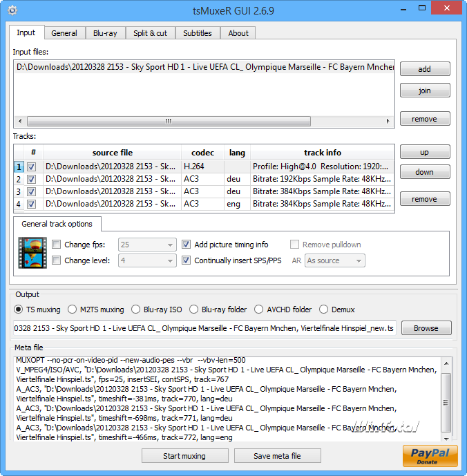Screen dimensions: 467x476
Task: Click Profile: High@4.0 track info cell
Action: [x=323, y=166]
